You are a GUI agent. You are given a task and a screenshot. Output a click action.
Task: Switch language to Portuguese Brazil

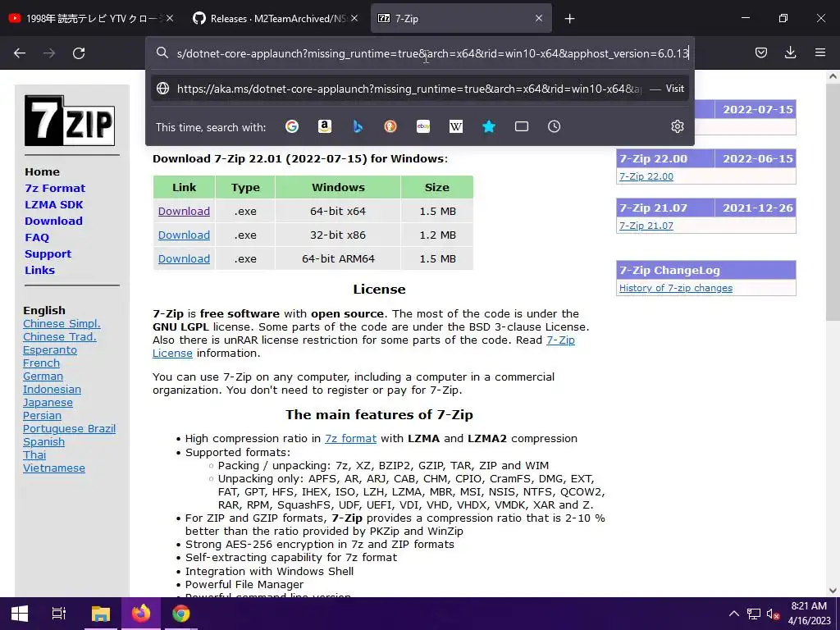(x=69, y=428)
